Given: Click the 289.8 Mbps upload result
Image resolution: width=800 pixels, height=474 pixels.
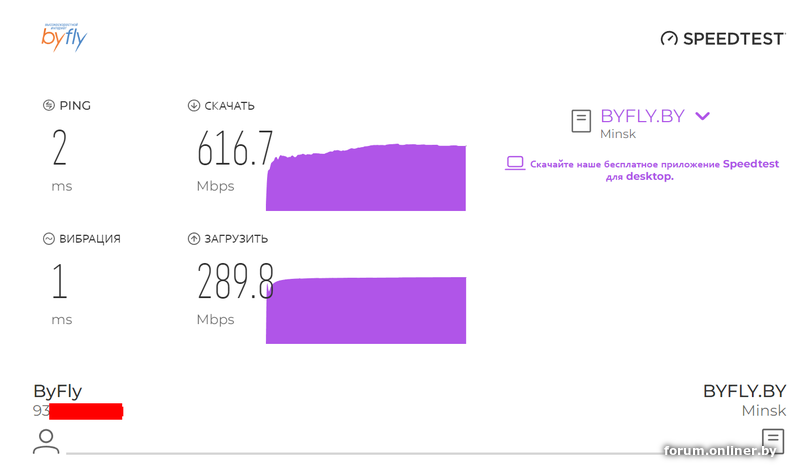Looking at the screenshot, I should click(x=235, y=281).
